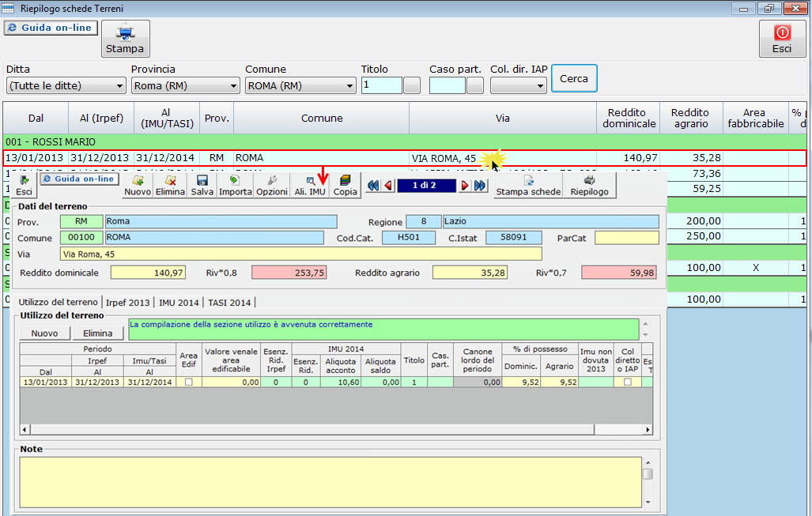Click the Via column header in the list
The width and height of the screenshot is (812, 516).
coord(503,118)
